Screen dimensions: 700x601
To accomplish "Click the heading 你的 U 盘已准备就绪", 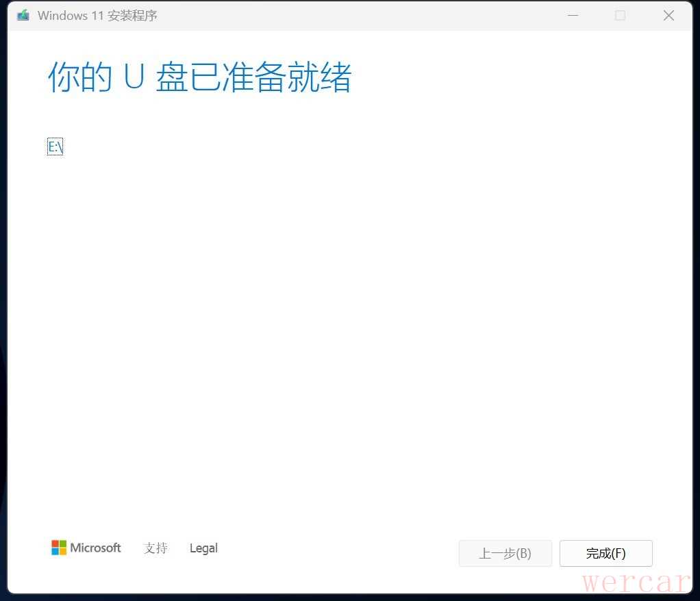I will coord(199,77).
